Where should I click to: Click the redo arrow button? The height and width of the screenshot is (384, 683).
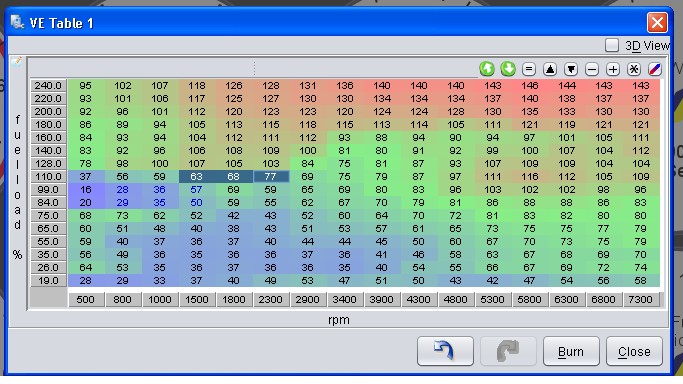508,351
